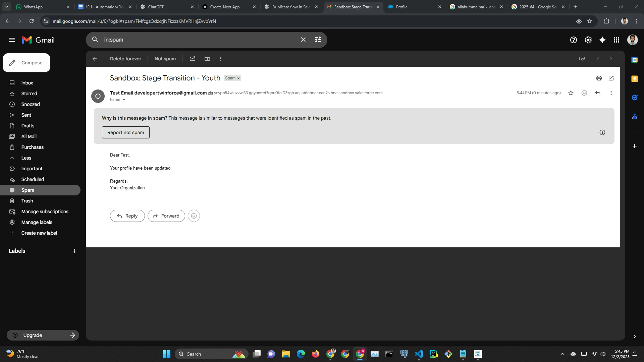Click the Report not spam button

pyautogui.click(x=125, y=132)
